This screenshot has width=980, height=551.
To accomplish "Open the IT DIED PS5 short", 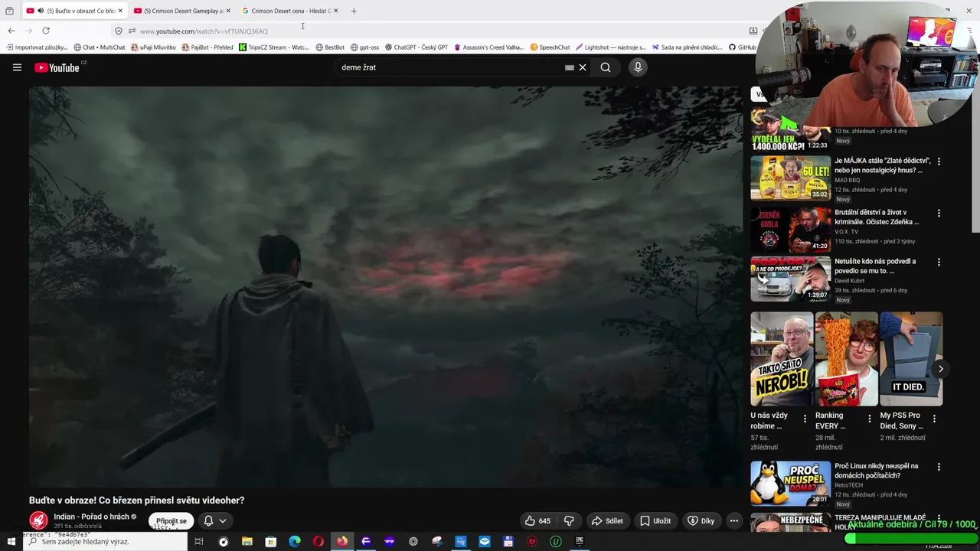I will 911,359.
